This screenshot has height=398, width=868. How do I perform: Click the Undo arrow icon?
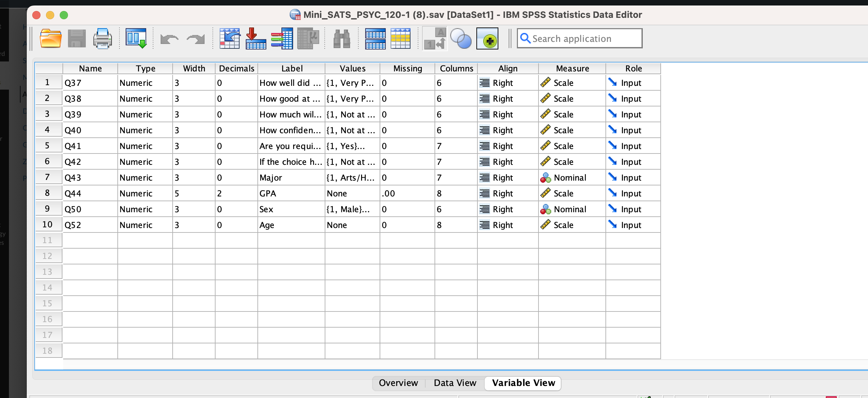[170, 39]
